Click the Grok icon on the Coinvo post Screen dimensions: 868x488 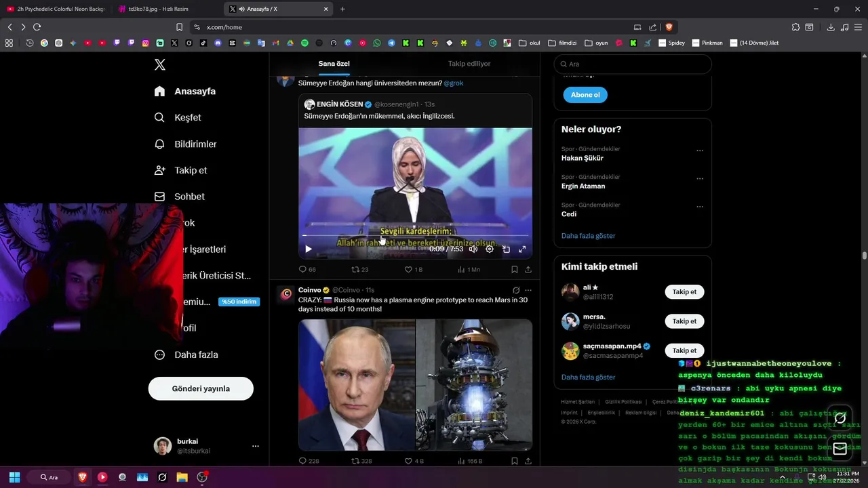coord(516,290)
